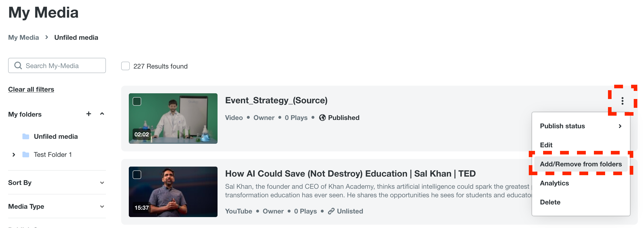Click the Test Folder 1 folder icon
Viewport: 644px width, 228px height.
(x=26, y=155)
